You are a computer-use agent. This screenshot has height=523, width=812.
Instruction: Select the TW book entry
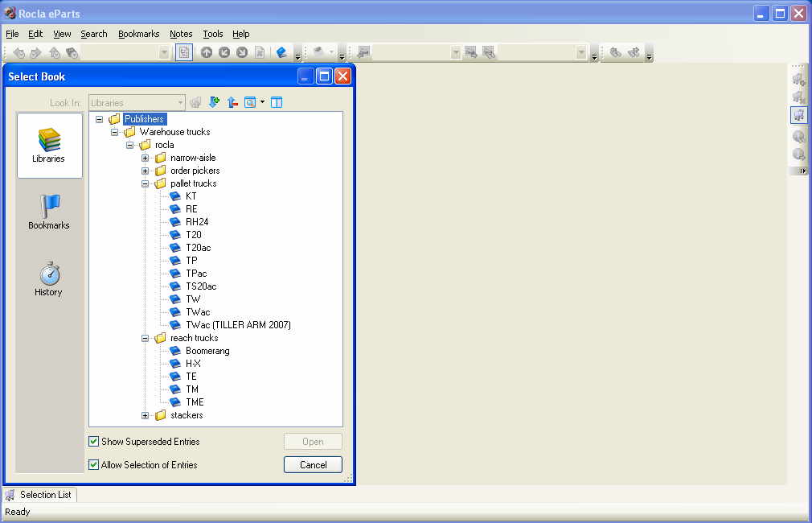[193, 299]
